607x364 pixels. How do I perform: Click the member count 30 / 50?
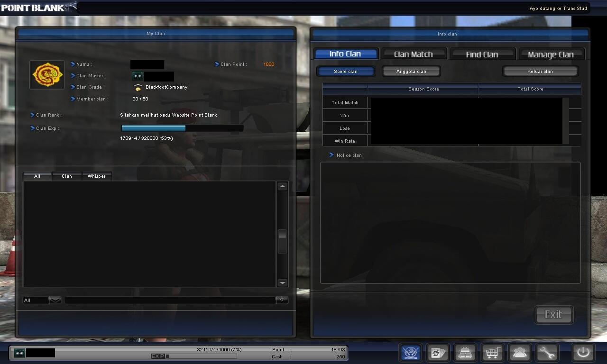pos(140,99)
